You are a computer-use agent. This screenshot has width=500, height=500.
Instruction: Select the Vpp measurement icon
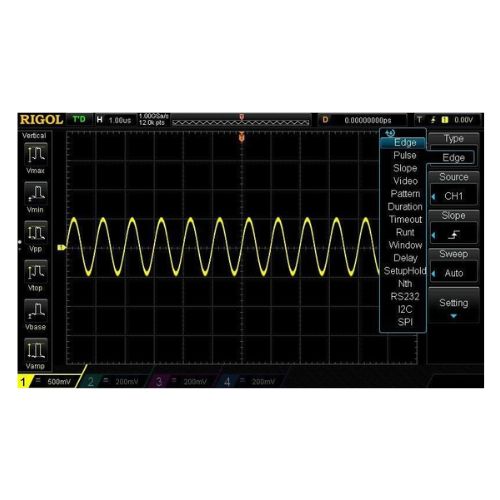coord(36,233)
